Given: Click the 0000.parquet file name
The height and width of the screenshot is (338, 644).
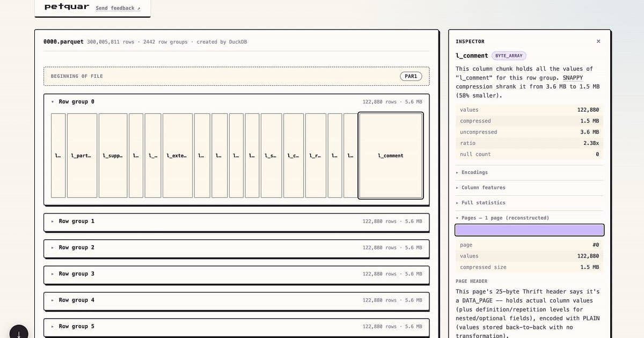Looking at the screenshot, I should (63, 42).
